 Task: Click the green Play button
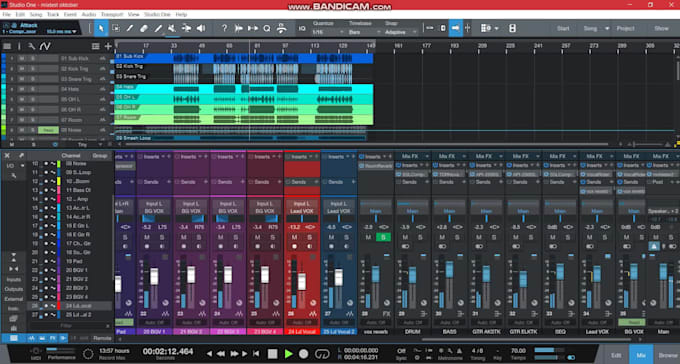pyautogui.click(x=288, y=354)
